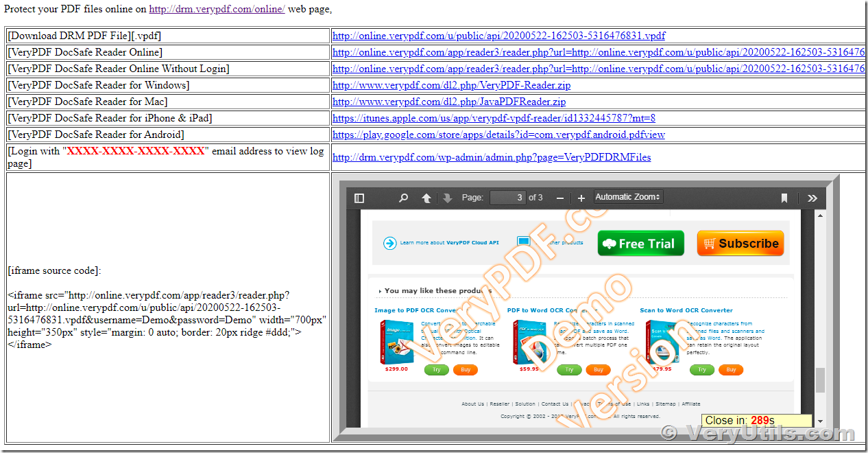Click the [iframe source code]: label
This screenshot has width=868, height=453.
[x=54, y=270]
